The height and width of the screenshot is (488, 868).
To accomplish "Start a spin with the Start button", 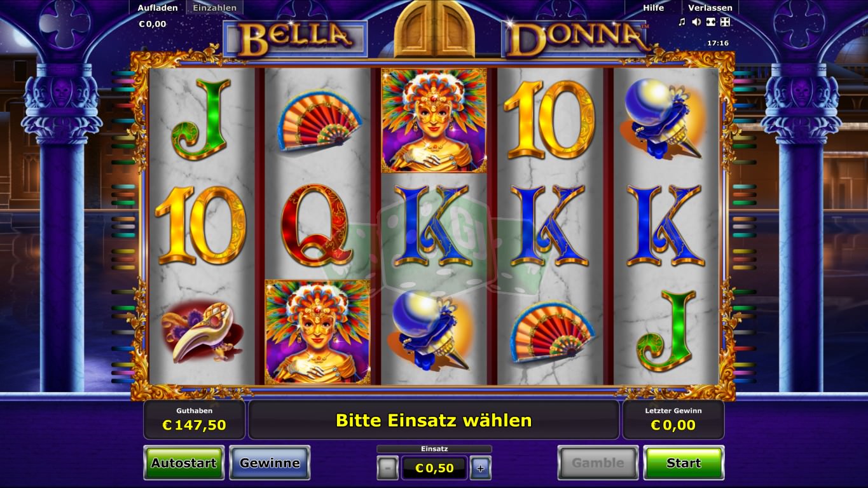I will [684, 463].
